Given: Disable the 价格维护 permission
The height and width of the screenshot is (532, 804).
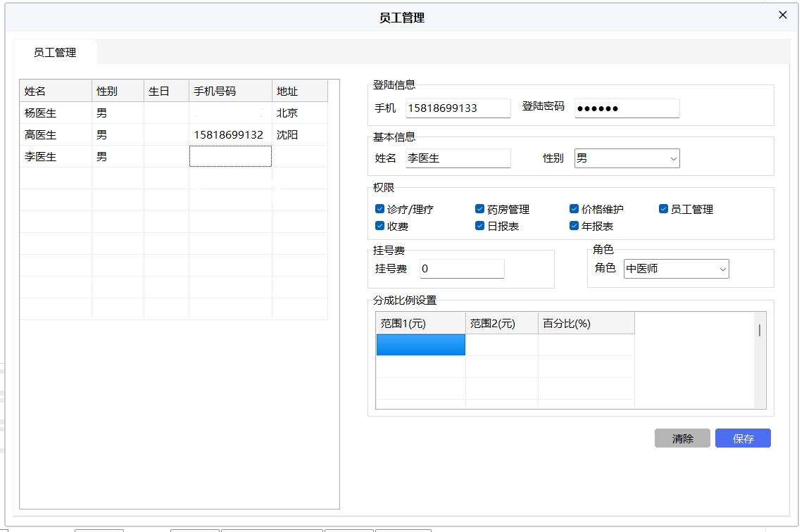Looking at the screenshot, I should (574, 209).
